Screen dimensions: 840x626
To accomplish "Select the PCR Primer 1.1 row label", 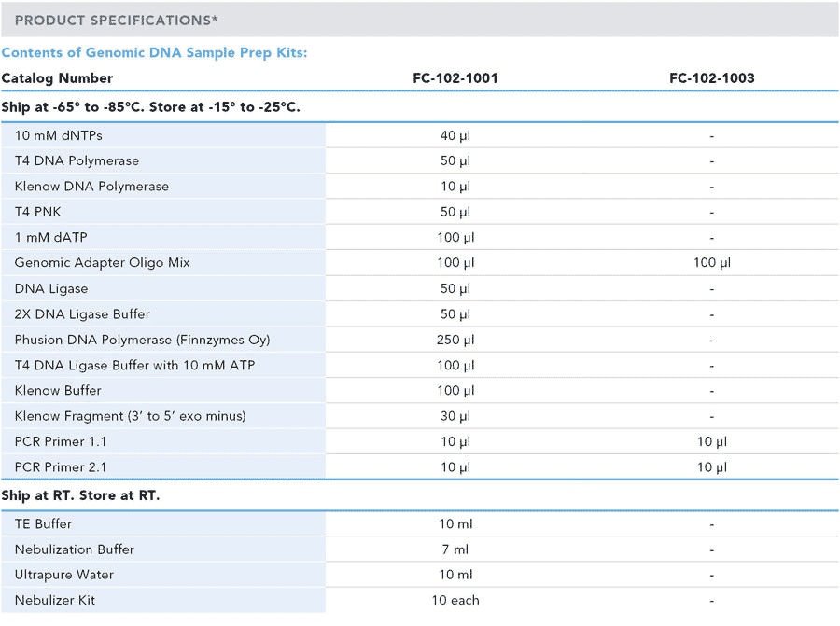I will pyautogui.click(x=61, y=442).
